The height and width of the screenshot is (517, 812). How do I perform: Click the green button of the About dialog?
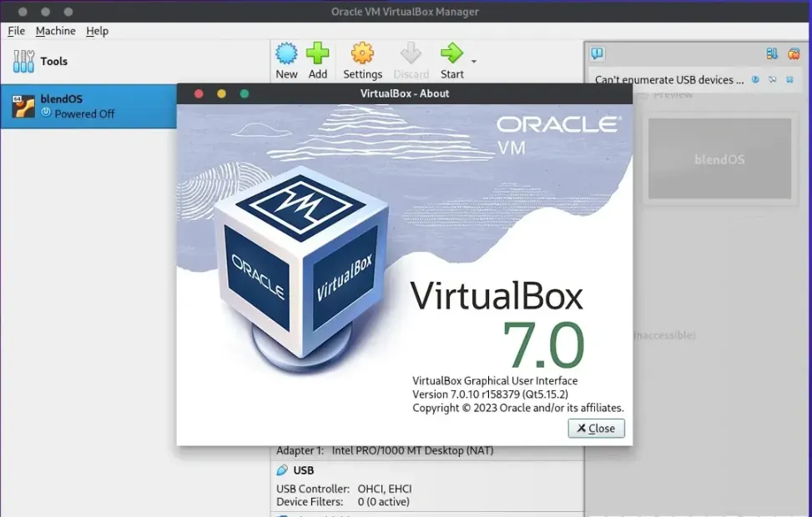coord(245,93)
